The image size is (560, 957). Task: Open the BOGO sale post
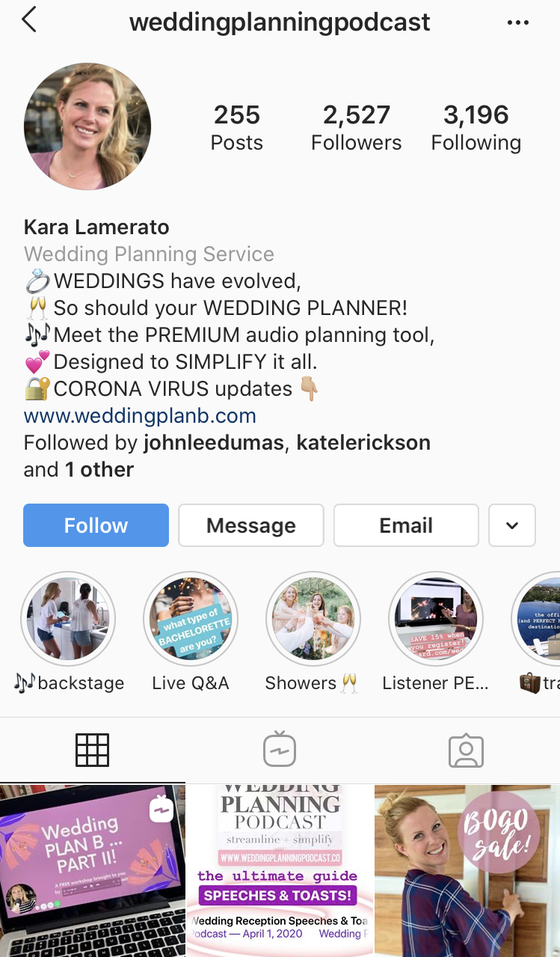click(x=467, y=871)
